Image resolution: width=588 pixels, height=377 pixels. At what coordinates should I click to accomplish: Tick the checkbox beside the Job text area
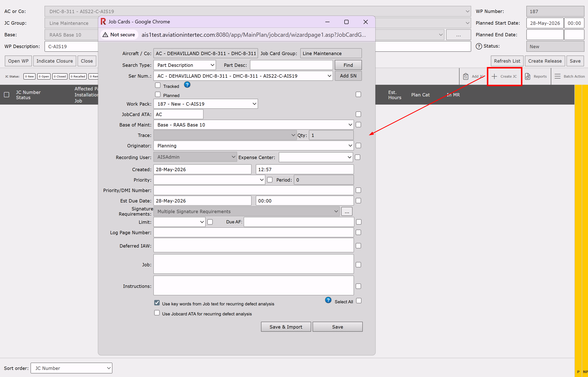click(358, 265)
